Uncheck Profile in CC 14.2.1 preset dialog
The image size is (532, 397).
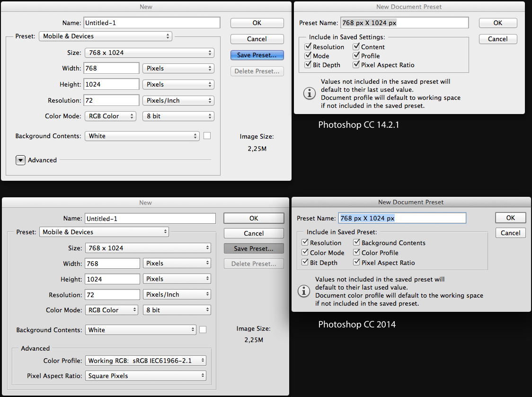pos(356,56)
